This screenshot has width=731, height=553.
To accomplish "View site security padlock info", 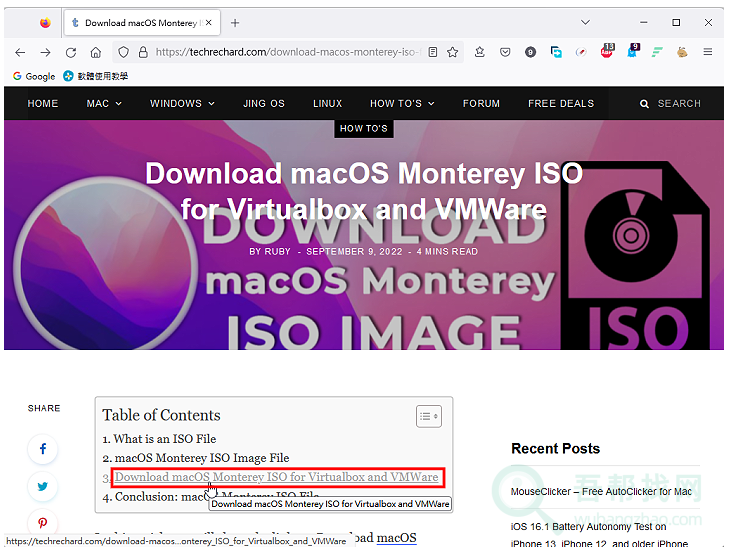I will [143, 52].
